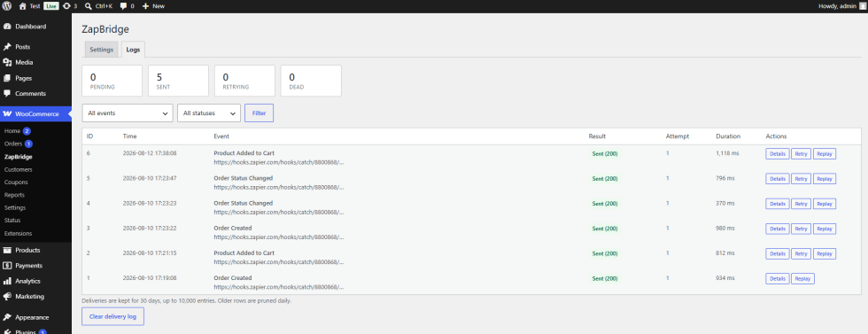Switch to the Logs tab

pyautogui.click(x=133, y=50)
